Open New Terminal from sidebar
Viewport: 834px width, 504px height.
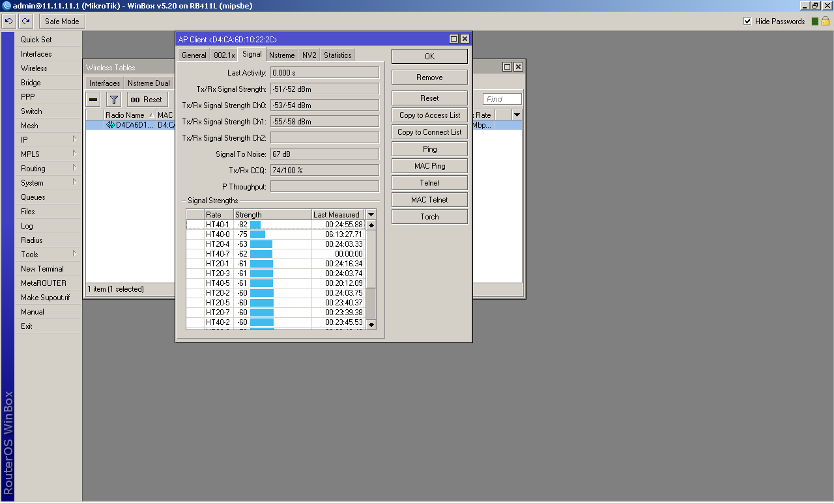coord(48,269)
